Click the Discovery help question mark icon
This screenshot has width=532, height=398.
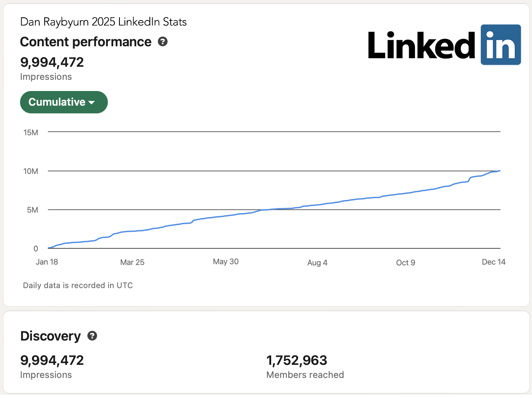(x=92, y=336)
